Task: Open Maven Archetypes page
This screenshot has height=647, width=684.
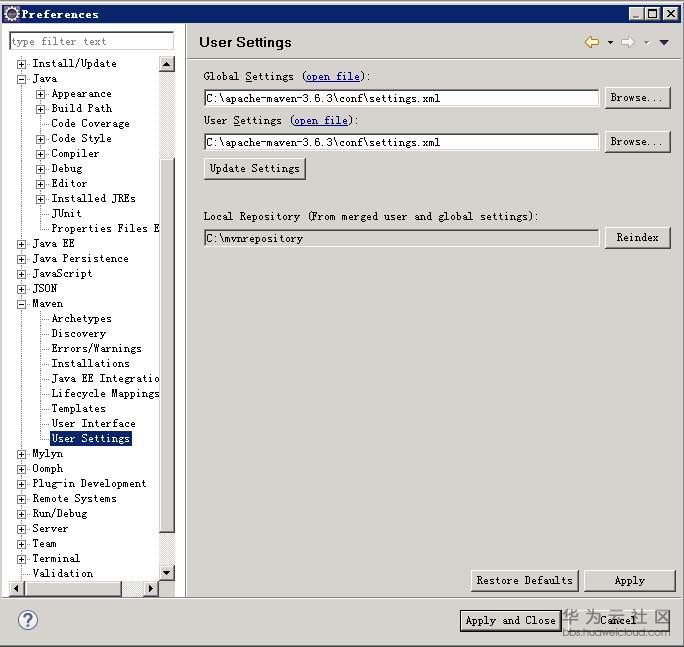Action: click(82, 318)
